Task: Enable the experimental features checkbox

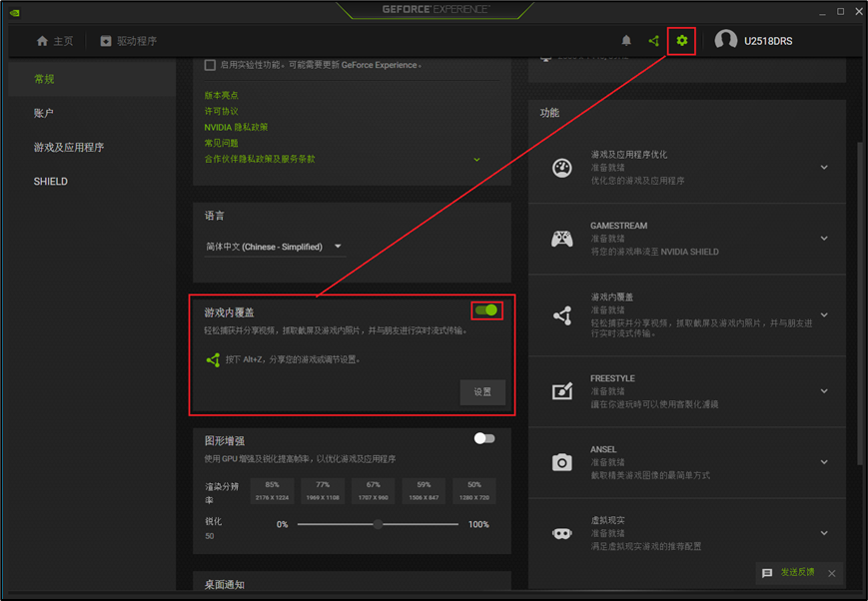Action: tap(210, 65)
